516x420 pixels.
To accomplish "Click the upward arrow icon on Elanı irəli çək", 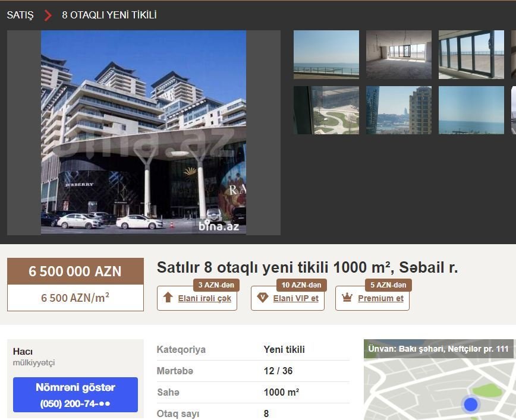I will [168, 297].
